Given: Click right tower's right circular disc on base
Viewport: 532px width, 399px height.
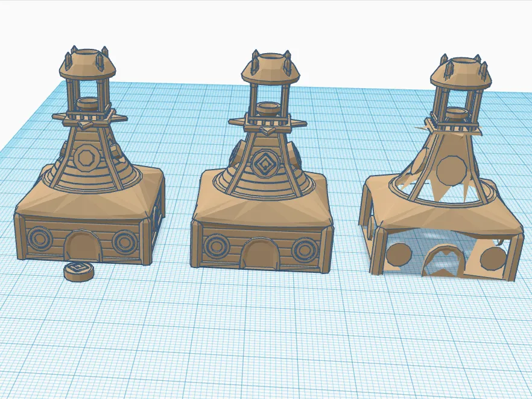Looking at the screenshot, I should point(494,258).
